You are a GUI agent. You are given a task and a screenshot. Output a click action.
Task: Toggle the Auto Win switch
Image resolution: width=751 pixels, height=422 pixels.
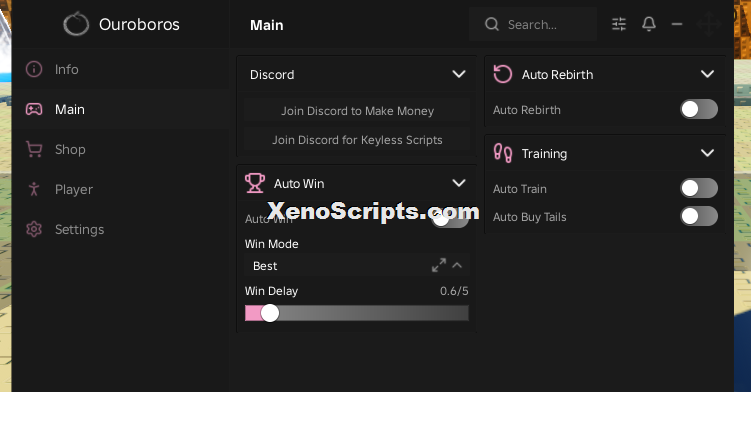coord(450,220)
